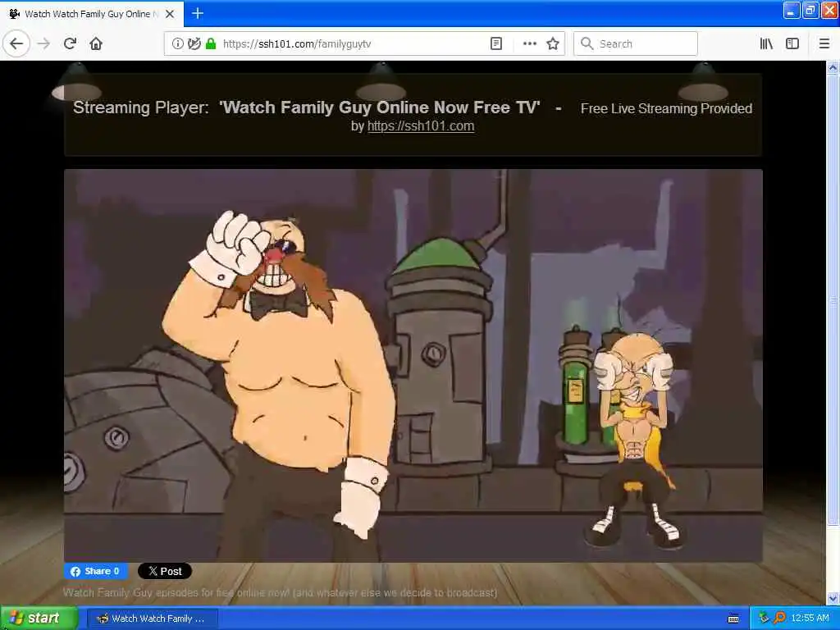The image size is (840, 630).
Task: Click the ssh101.com address bar URL
Action: [x=297, y=44]
